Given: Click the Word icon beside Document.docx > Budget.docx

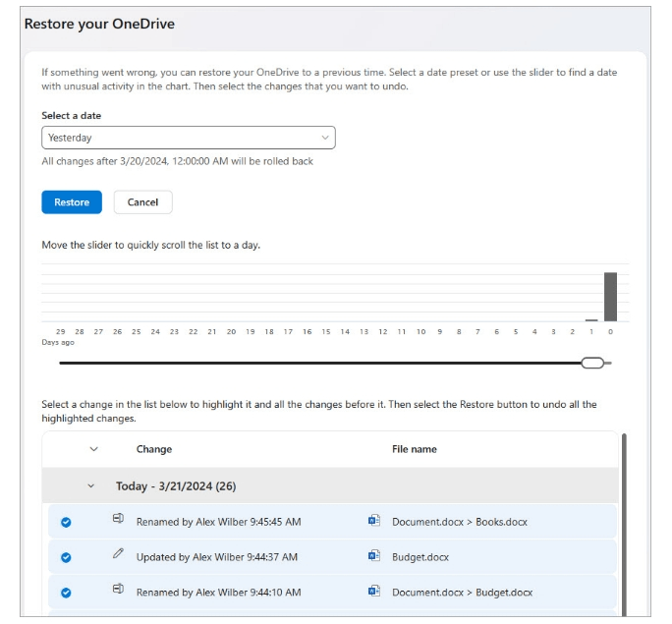Looking at the screenshot, I should click(x=374, y=591).
